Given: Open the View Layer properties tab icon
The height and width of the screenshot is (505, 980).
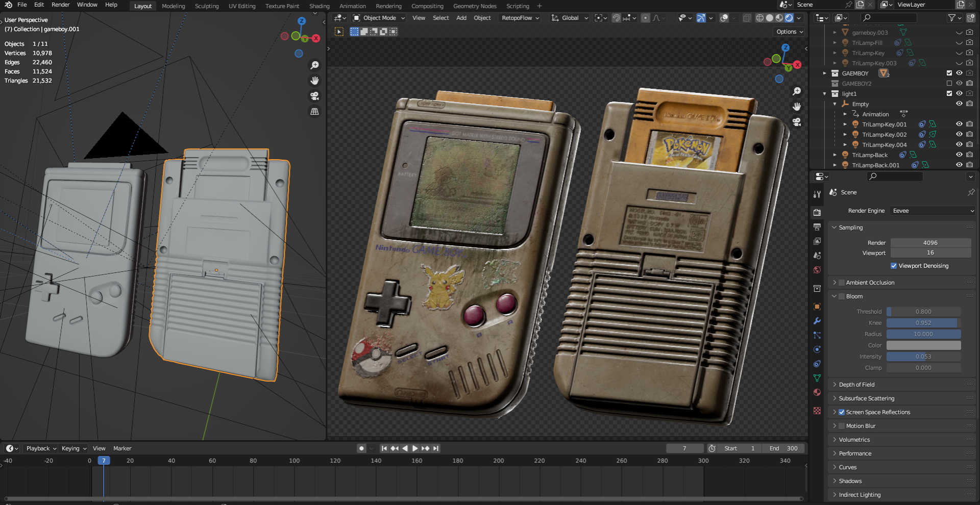Looking at the screenshot, I should (x=817, y=241).
